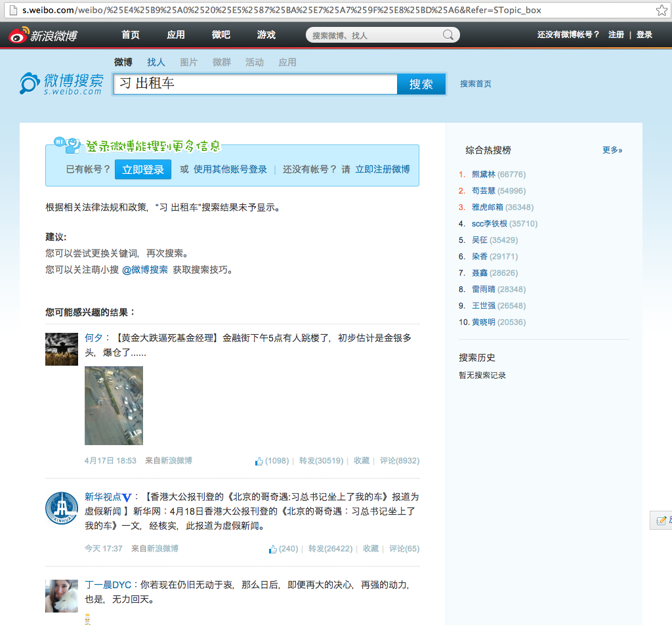The height and width of the screenshot is (625, 672).
Task: Open 评论(65) on 新华视点 post
Action: point(404,549)
